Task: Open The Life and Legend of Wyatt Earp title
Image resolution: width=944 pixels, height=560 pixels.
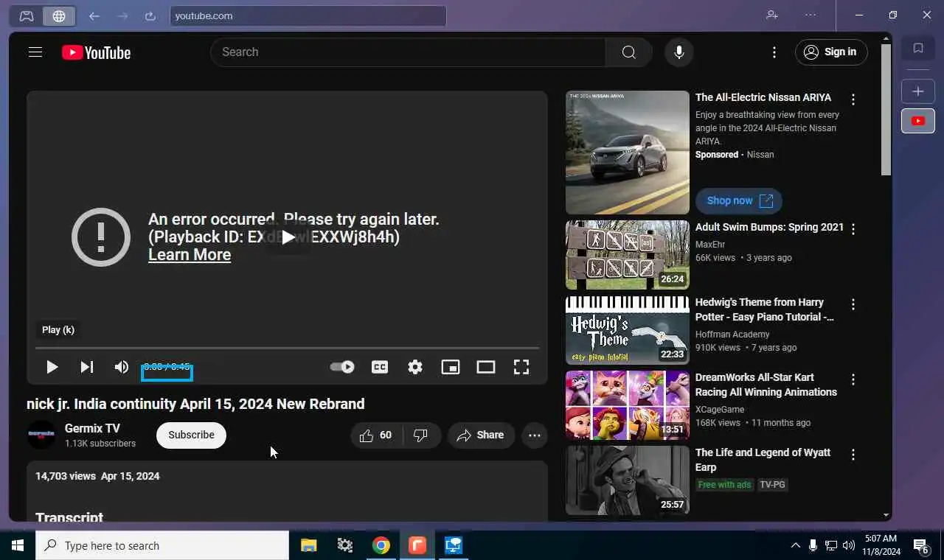Action: coord(763,460)
